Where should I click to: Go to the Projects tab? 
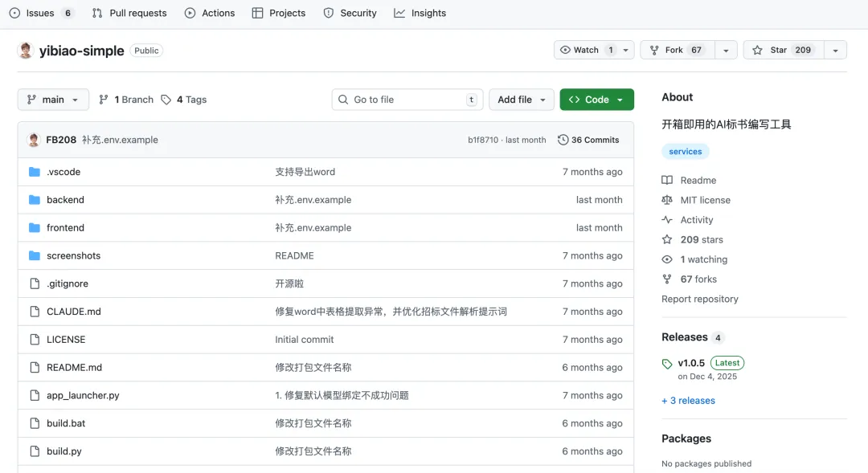point(278,13)
